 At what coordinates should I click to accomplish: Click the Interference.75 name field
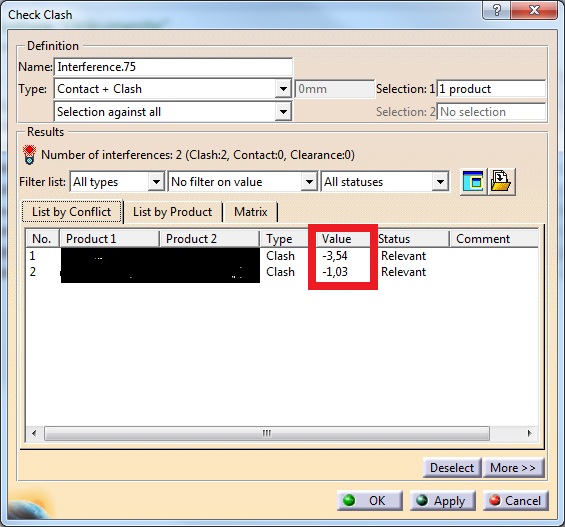(173, 67)
